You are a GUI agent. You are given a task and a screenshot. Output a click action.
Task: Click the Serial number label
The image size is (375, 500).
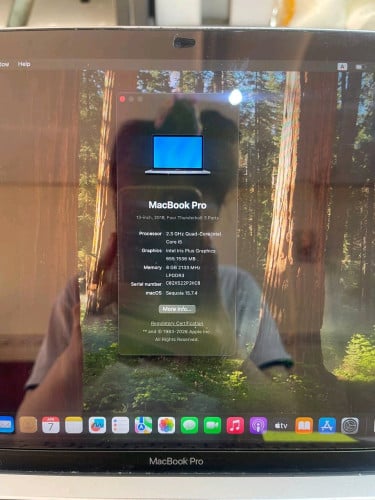point(146,284)
